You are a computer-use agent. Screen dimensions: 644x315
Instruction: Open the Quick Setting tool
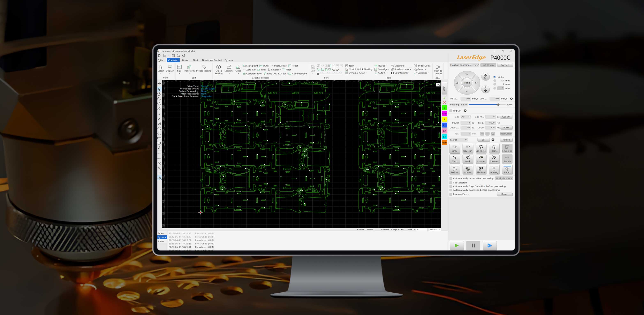(x=219, y=69)
